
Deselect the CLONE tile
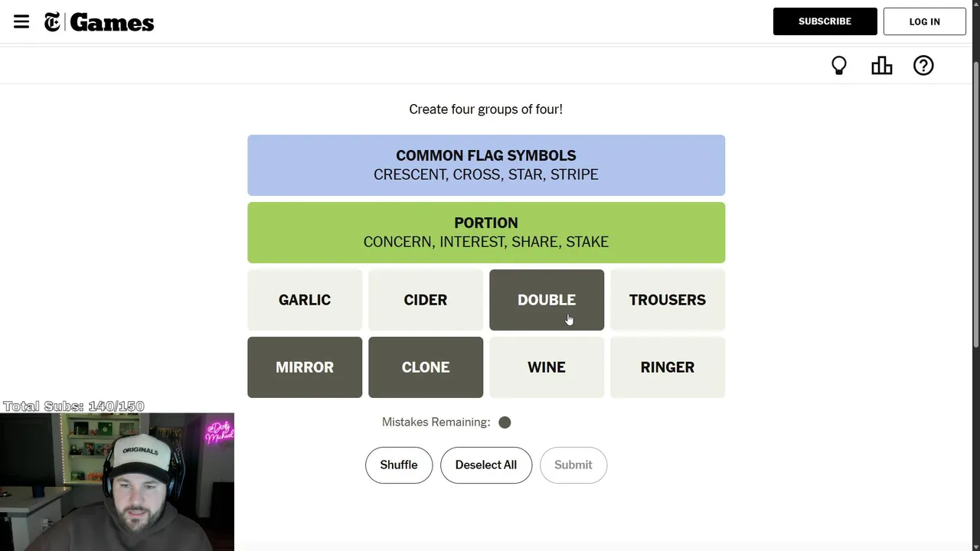point(426,367)
